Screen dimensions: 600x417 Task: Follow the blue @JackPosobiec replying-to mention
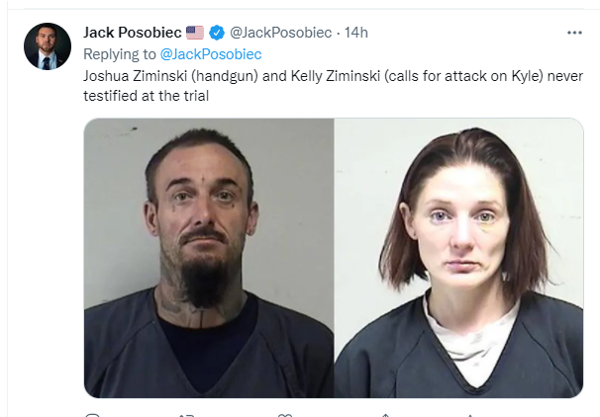[211, 54]
